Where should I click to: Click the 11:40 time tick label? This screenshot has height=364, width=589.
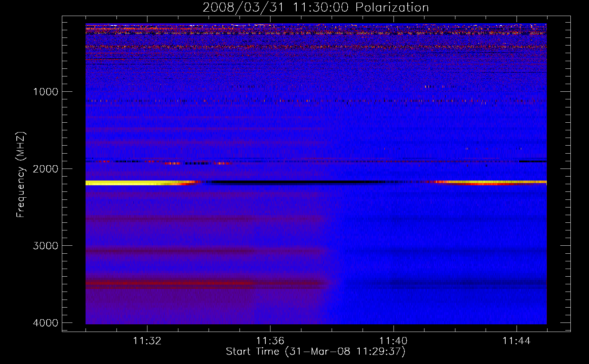[394, 341]
